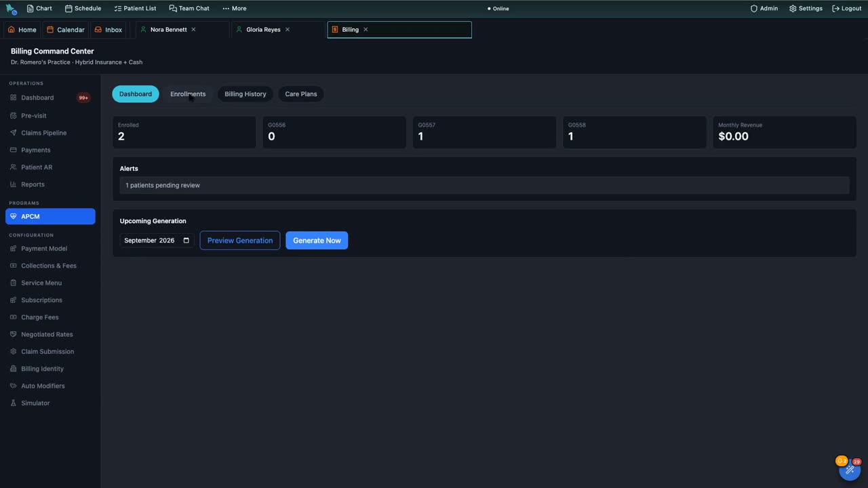The image size is (868, 488).
Task: Select the Dashboard pill tab
Action: (x=136, y=94)
